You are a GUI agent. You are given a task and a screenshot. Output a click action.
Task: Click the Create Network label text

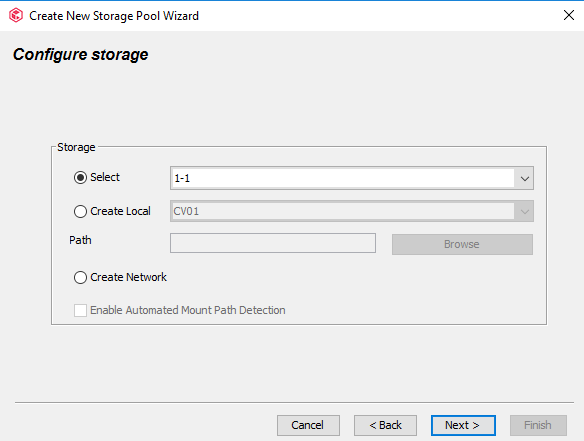(128, 277)
